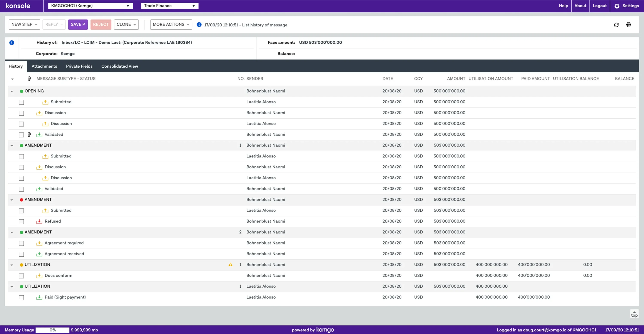Viewport: 644px width, 334px height.
Task: Open the About menu
Action: click(580, 6)
